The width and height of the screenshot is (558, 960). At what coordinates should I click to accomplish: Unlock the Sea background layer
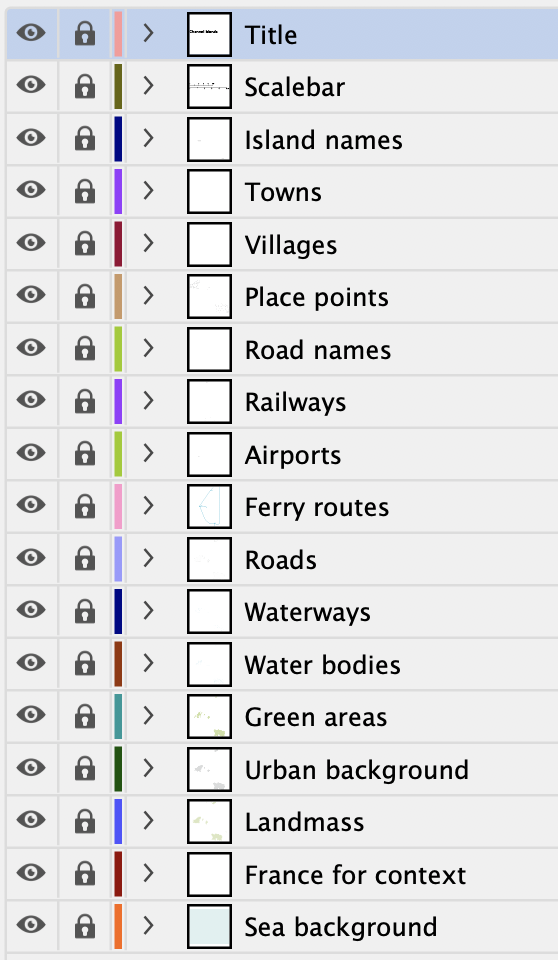(x=85, y=926)
